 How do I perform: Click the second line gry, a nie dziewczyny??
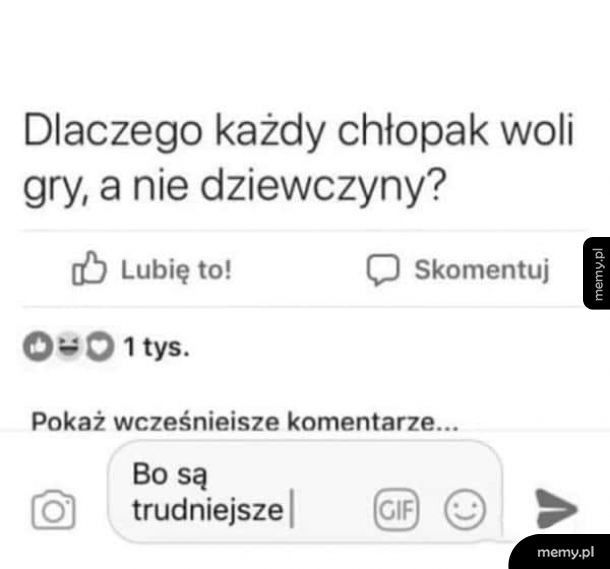click(x=233, y=187)
